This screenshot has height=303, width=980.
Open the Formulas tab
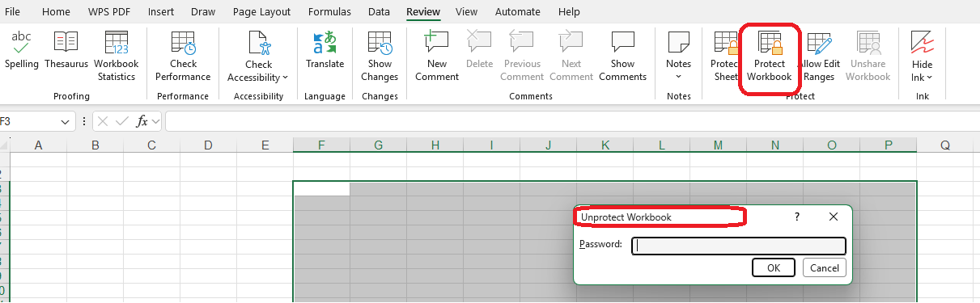[x=329, y=12]
